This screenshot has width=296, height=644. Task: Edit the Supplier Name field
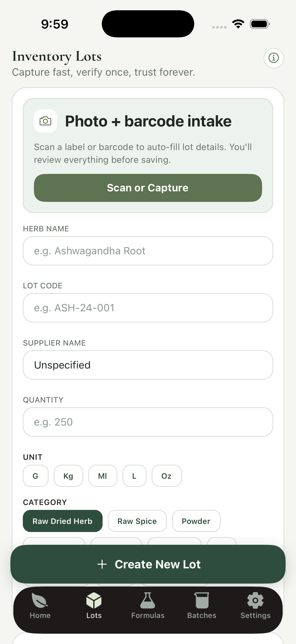tap(148, 365)
